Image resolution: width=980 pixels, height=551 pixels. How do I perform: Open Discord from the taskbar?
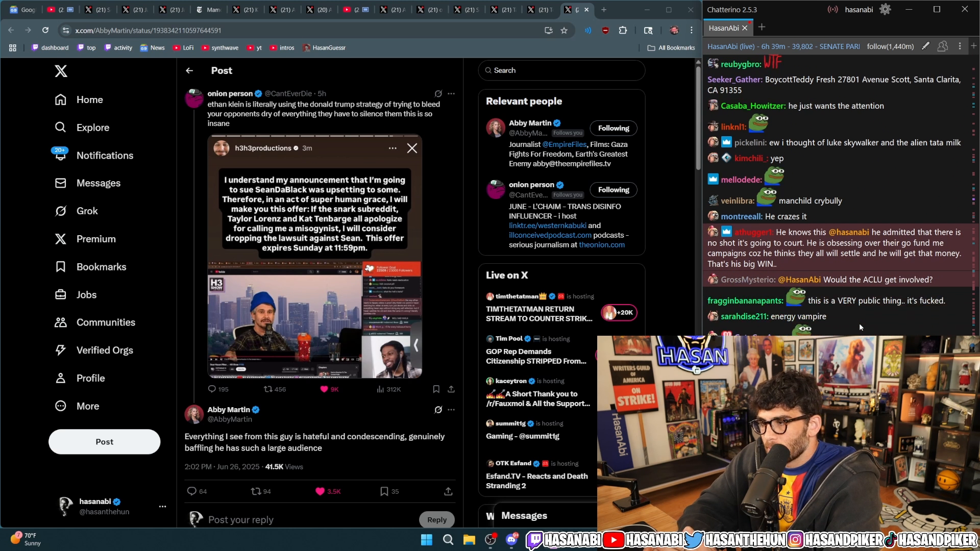511,540
